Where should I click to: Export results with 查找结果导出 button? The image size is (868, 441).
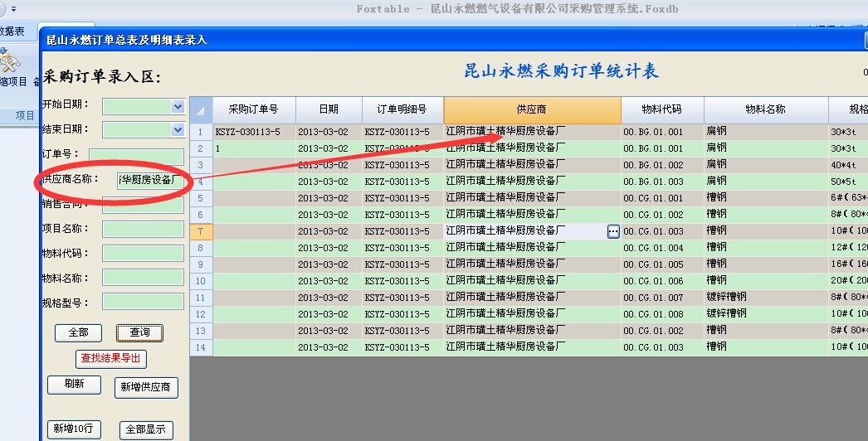(110, 359)
